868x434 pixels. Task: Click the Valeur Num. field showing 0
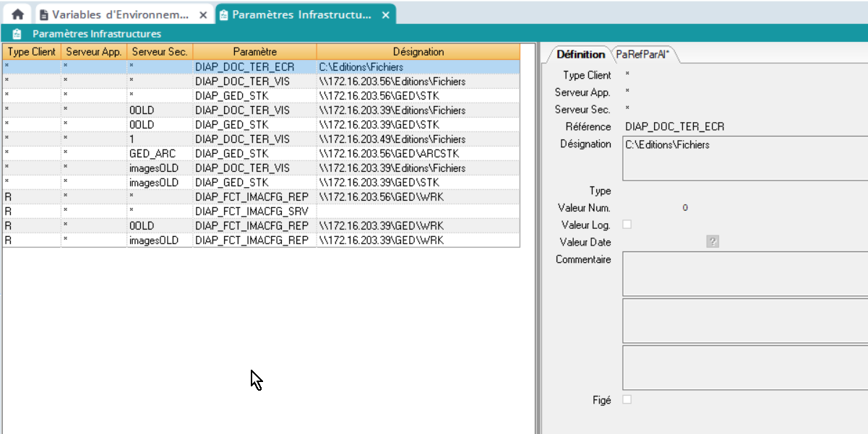pyautogui.click(x=684, y=208)
